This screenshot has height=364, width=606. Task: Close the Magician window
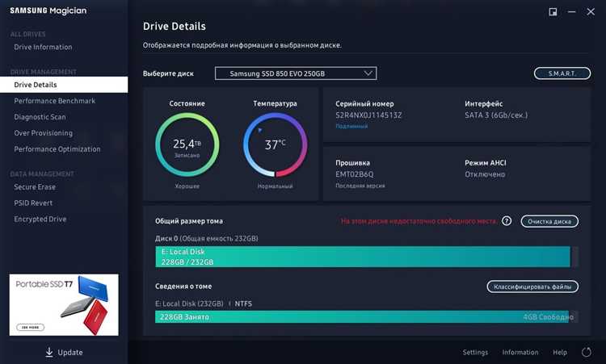click(591, 12)
